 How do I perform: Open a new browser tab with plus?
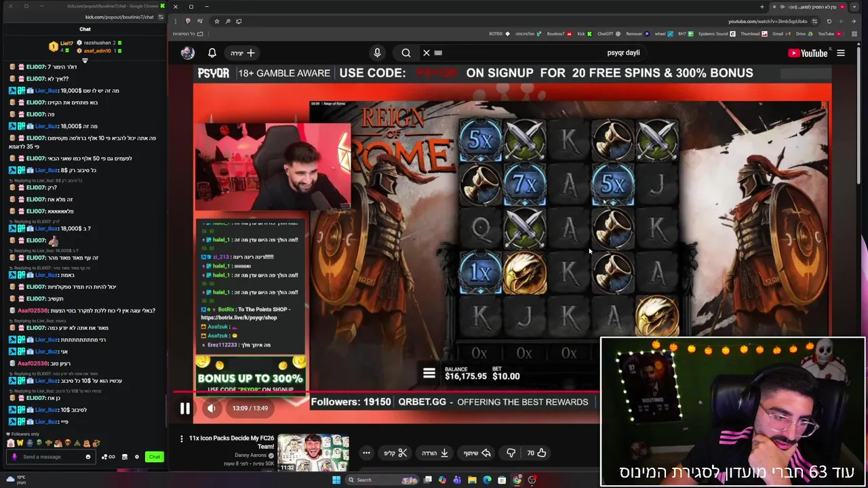[x=762, y=7]
